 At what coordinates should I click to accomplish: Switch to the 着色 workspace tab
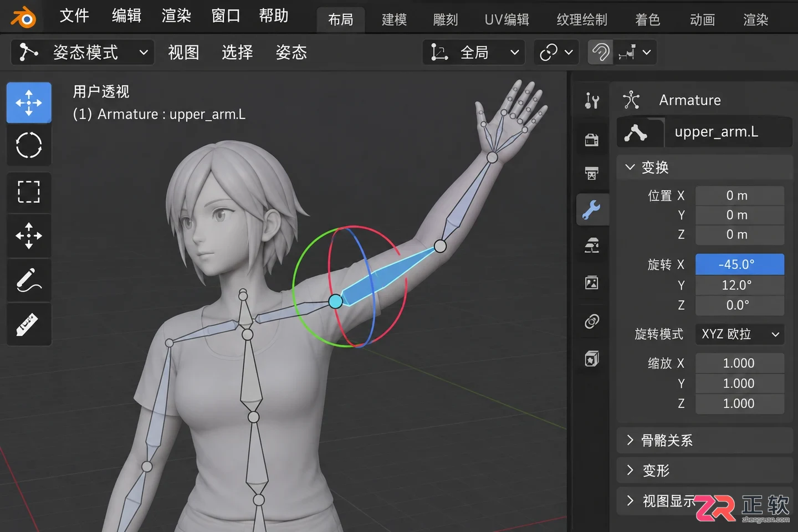tap(647, 20)
